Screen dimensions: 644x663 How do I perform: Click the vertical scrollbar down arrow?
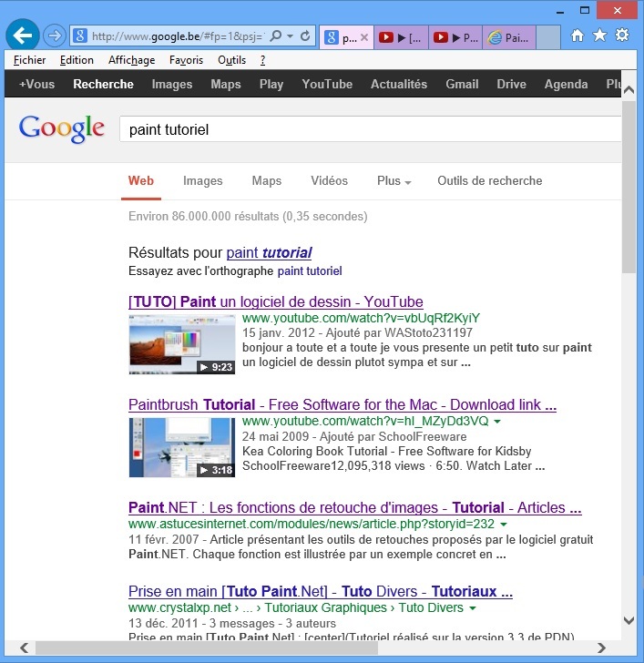pos(629,621)
